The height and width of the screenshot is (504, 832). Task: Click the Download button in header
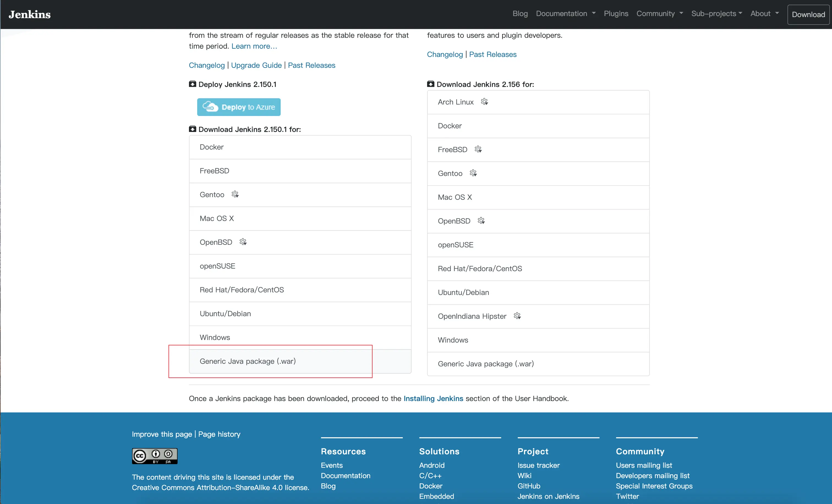tap(808, 15)
